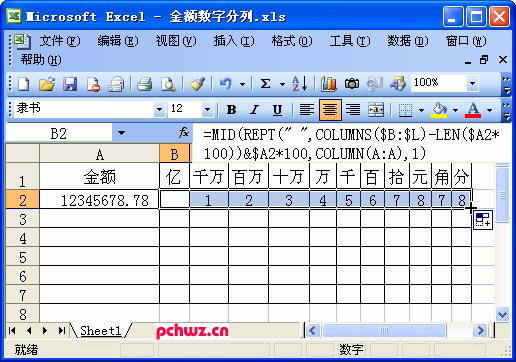Open the Permission icon in the toolbar

click(93, 84)
